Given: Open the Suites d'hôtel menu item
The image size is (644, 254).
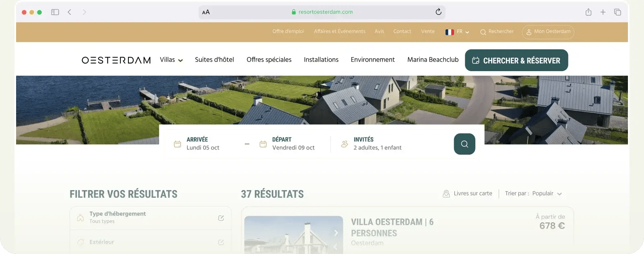Looking at the screenshot, I should click(215, 59).
